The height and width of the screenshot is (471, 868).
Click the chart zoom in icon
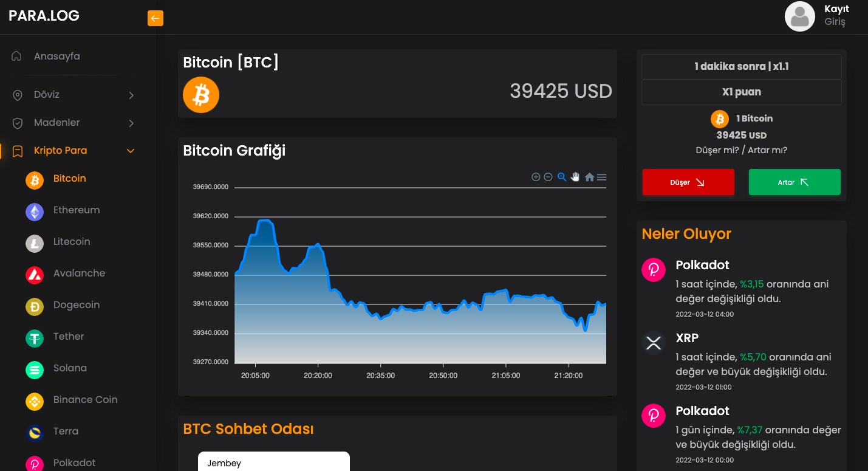536,177
